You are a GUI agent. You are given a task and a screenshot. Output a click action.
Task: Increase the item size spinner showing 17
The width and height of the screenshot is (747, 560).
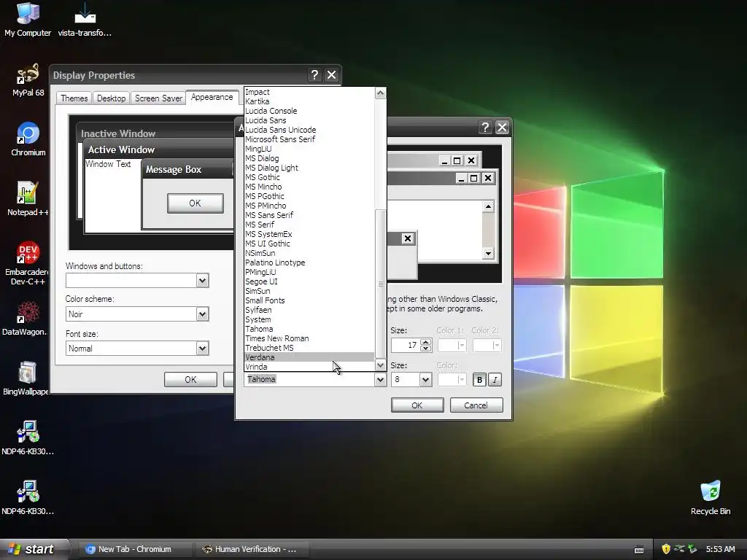pos(426,341)
